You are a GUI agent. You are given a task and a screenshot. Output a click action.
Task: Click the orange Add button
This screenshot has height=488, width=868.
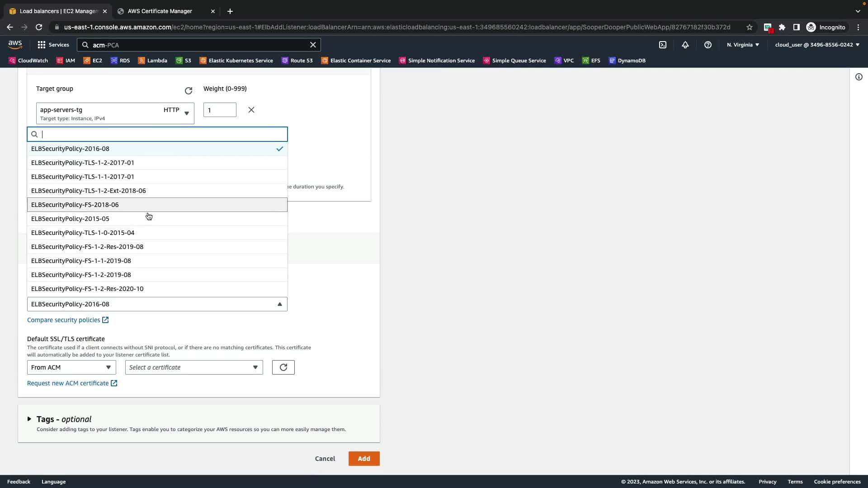(x=363, y=459)
